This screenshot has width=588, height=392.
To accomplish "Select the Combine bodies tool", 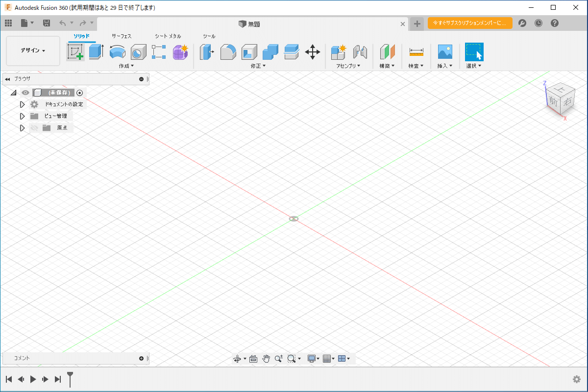I will (270, 52).
